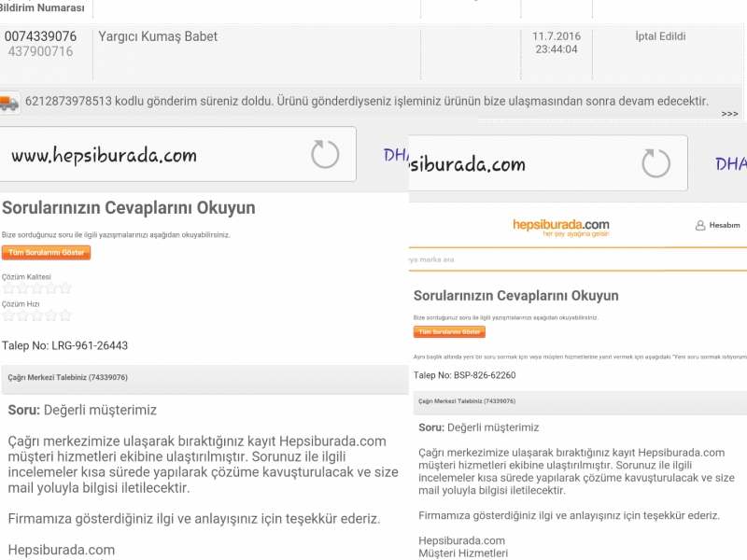The image size is (747, 560).
Task: Click the Bildirim Numarası column header
Action: pos(42,7)
